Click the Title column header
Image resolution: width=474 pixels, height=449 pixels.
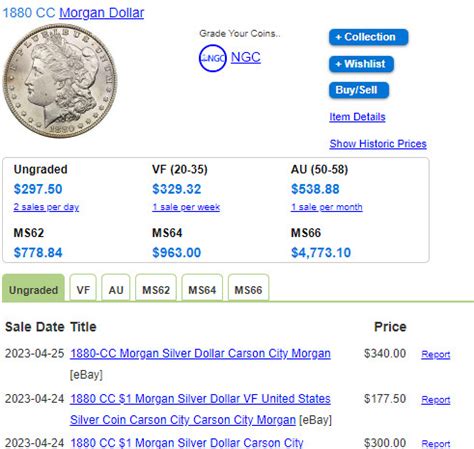pos(83,327)
